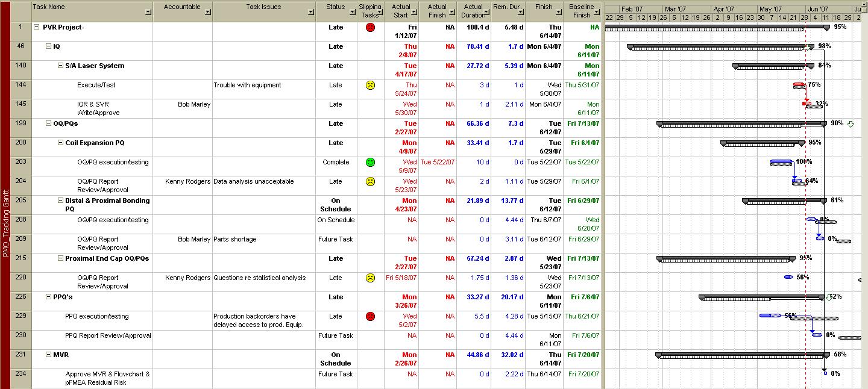Viewport: 868px width, 389px height.
Task: Collapse the S/A Laser System group
Action: (60, 66)
